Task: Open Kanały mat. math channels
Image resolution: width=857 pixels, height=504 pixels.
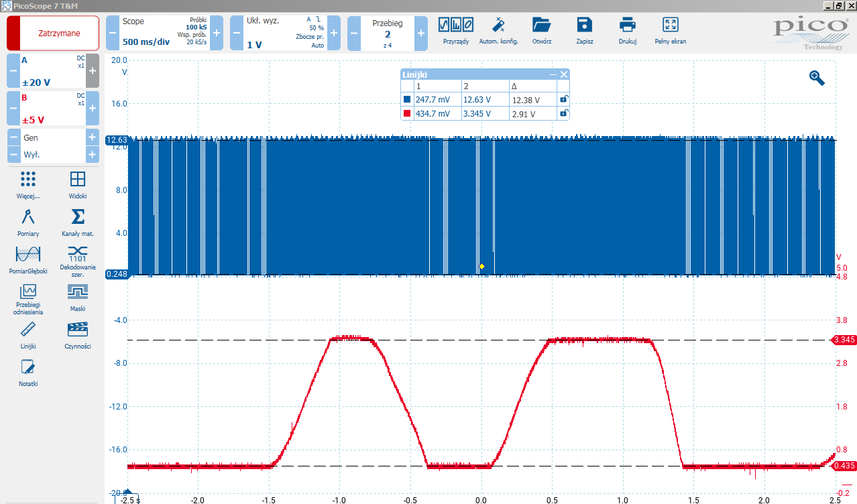Action: click(x=78, y=223)
